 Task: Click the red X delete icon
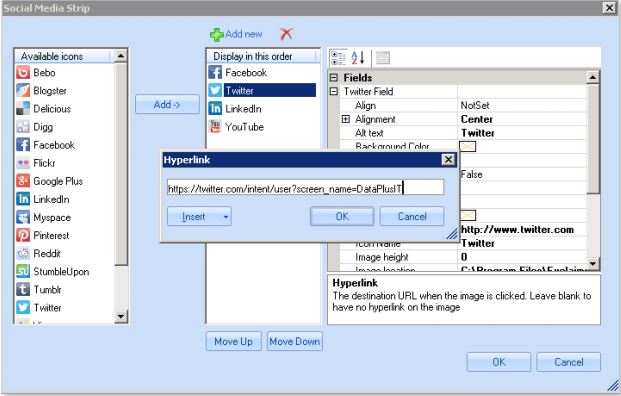pyautogui.click(x=286, y=34)
